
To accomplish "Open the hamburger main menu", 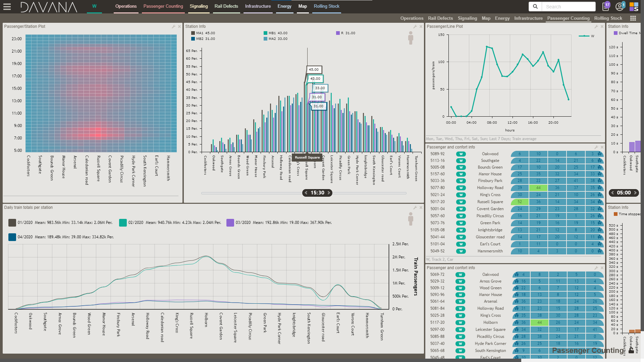I will tap(7, 6).
